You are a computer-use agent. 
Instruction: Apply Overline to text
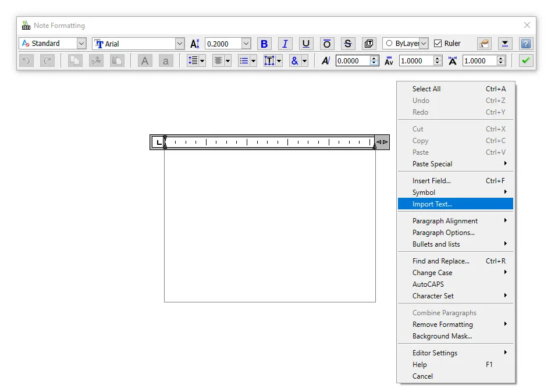pyautogui.click(x=327, y=44)
